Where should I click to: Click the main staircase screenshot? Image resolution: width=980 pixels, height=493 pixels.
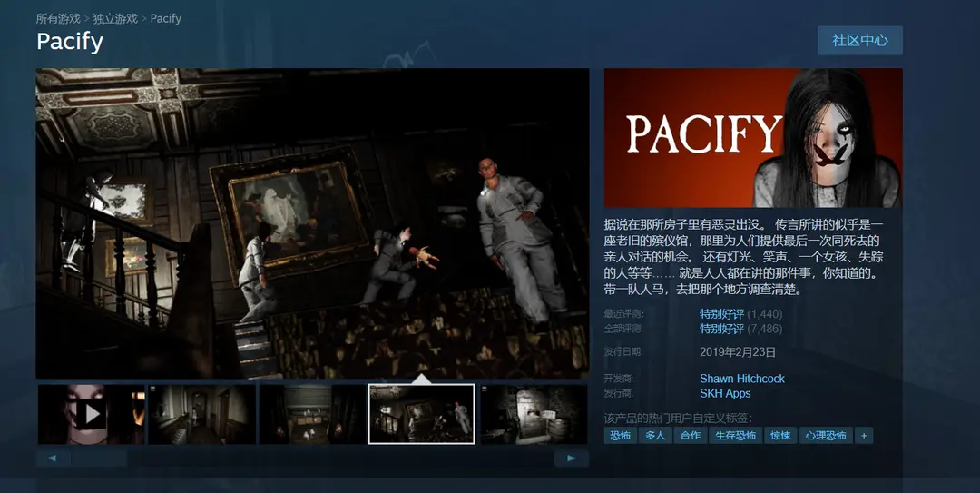[312, 223]
